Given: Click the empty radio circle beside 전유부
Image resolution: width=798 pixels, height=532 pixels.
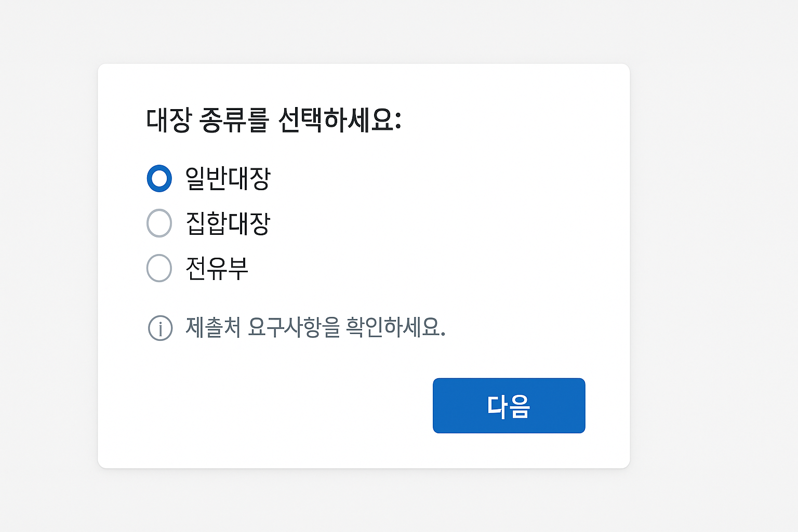Looking at the screenshot, I should pos(159,268).
